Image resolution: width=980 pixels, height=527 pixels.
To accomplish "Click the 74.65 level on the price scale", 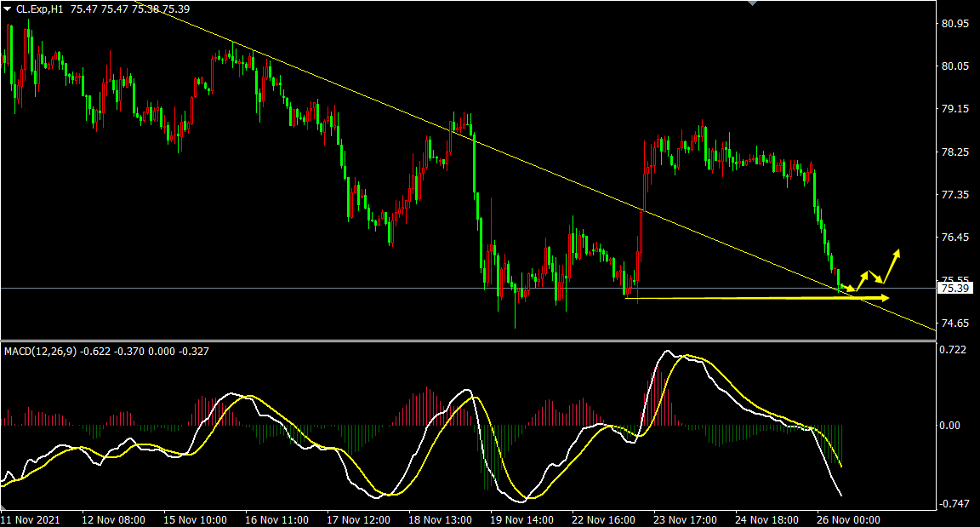I will click(954, 324).
